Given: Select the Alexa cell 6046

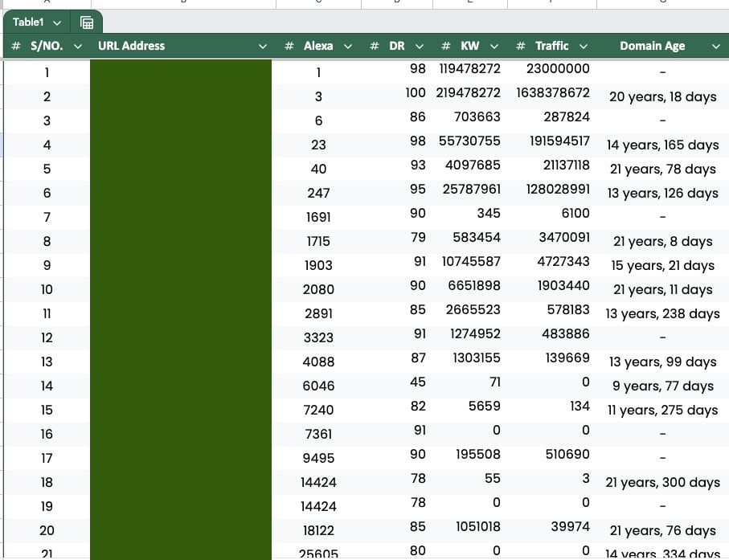Looking at the screenshot, I should (318, 386).
